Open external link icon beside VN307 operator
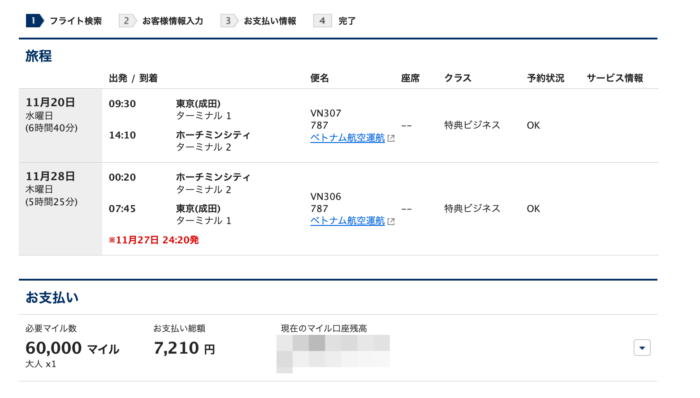The height and width of the screenshot is (398, 700). [391, 138]
